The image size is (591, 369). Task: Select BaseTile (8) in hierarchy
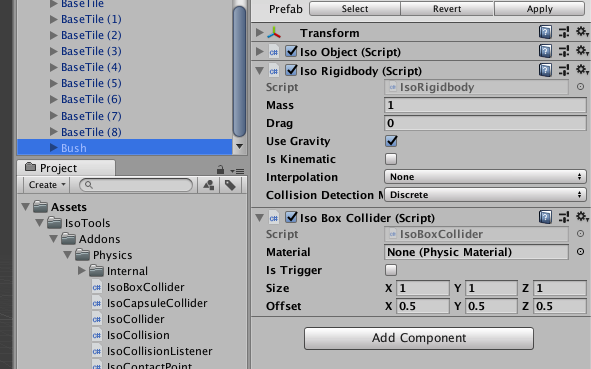pyautogui.click(x=91, y=132)
